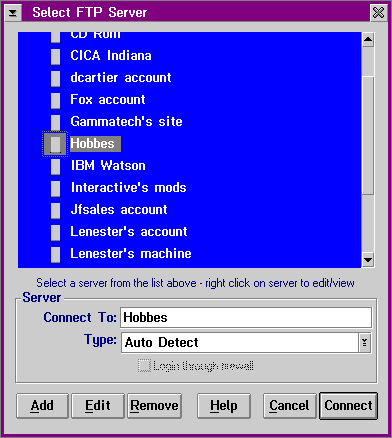This screenshot has width=392, height=438.
Task: Click into the Connect To text field
Action: coord(246,317)
